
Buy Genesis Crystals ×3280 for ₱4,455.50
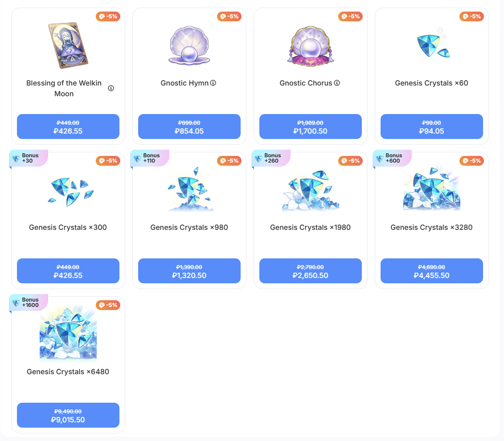(432, 271)
